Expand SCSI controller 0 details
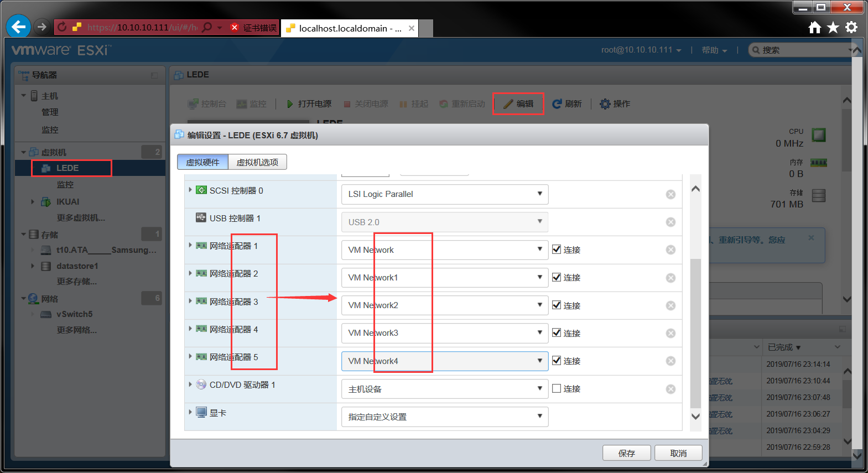Screen dimensions: 868x473 click(190, 190)
